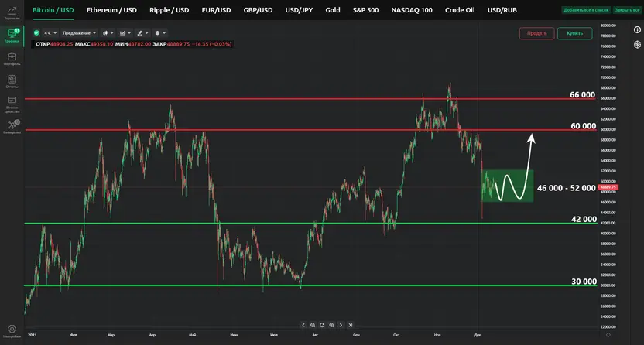Open the 4ч timeframe dropdown
Image resolution: width=644 pixels, height=345 pixels.
point(50,33)
